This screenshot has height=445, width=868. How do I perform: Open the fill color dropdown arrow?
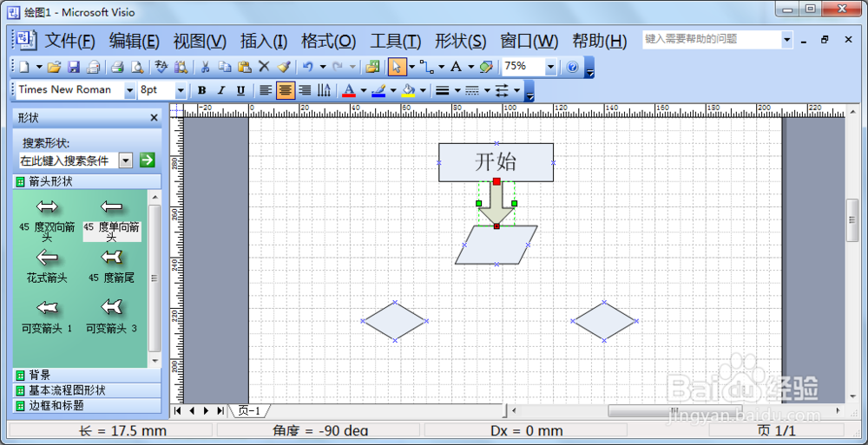pos(423,90)
